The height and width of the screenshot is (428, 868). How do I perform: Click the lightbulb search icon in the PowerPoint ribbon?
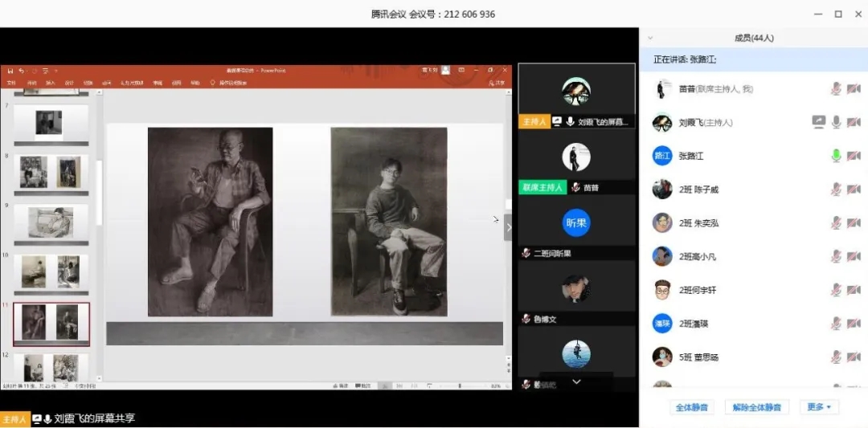pyautogui.click(x=212, y=83)
